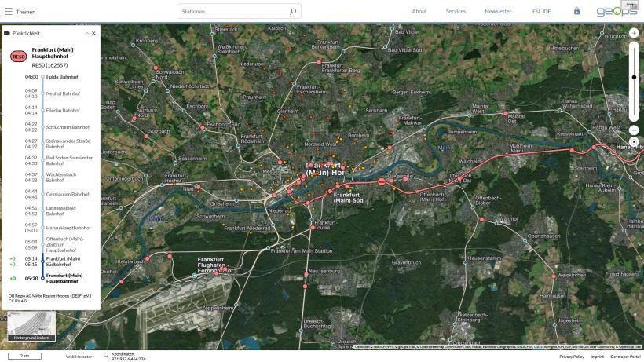This screenshot has height=362, width=644.
Task: Select Wächtersbach Bahnhof stop
Action: (x=61, y=177)
